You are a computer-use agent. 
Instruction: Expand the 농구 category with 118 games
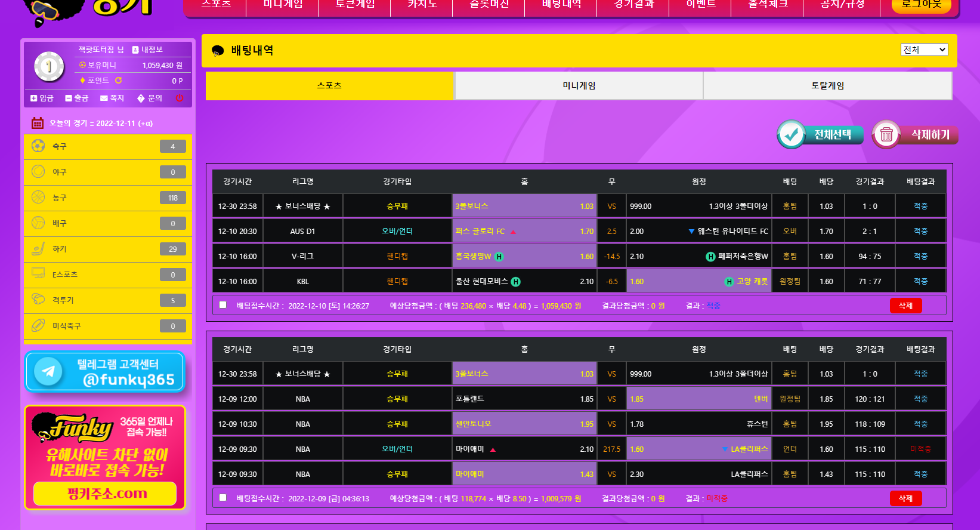click(x=107, y=198)
